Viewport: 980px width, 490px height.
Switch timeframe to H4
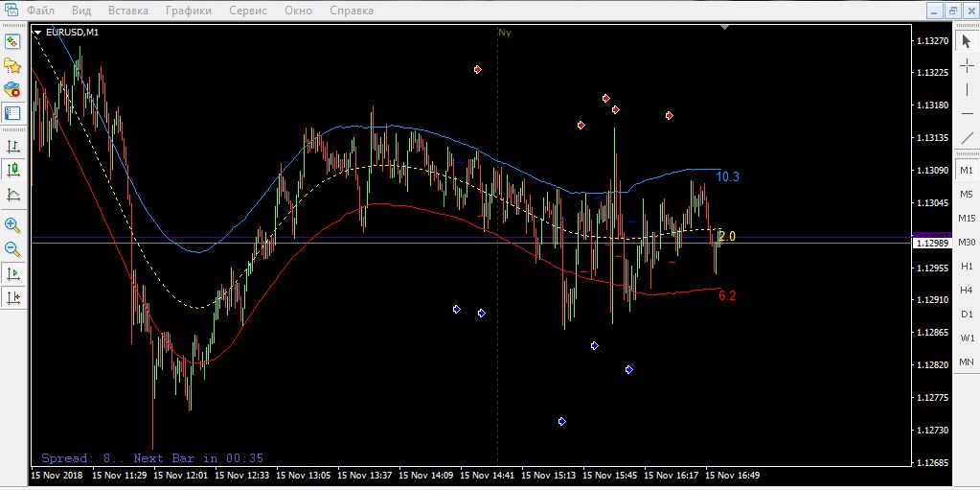click(x=967, y=290)
